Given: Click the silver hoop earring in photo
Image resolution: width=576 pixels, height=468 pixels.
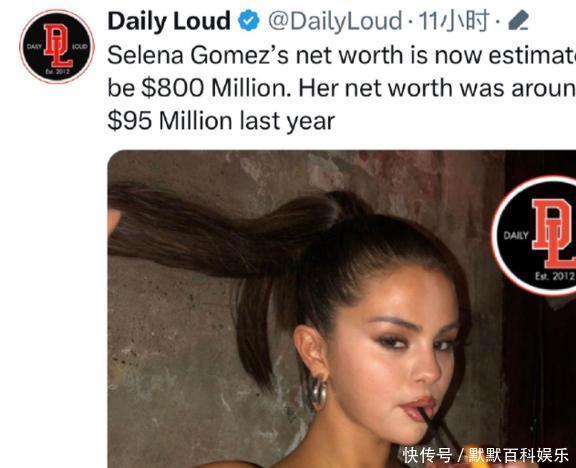Looking at the screenshot, I should [x=318, y=393].
